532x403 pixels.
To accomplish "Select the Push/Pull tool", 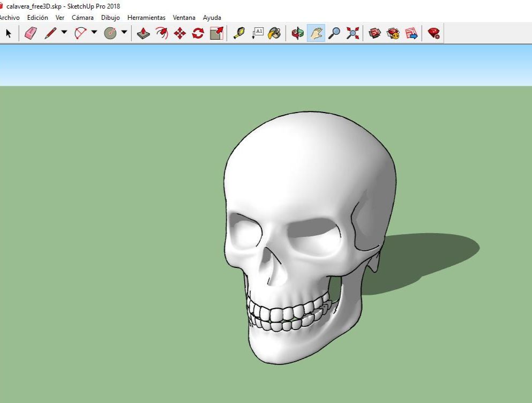I will [x=143, y=33].
